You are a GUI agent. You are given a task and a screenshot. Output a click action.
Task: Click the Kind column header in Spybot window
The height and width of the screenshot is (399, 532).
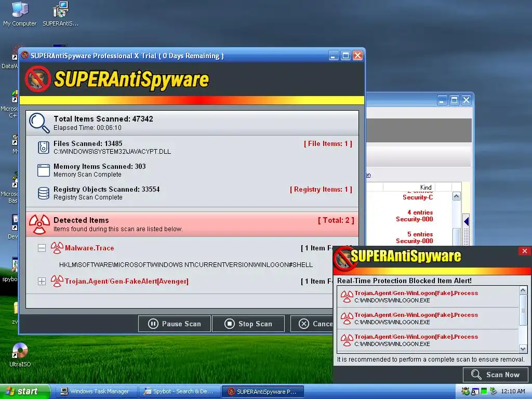click(426, 187)
